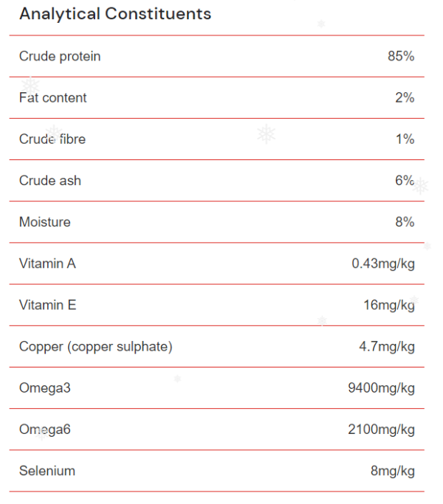Screen dimensions: 443x504
Task: Click the 6% crude ash value
Action: (405, 180)
